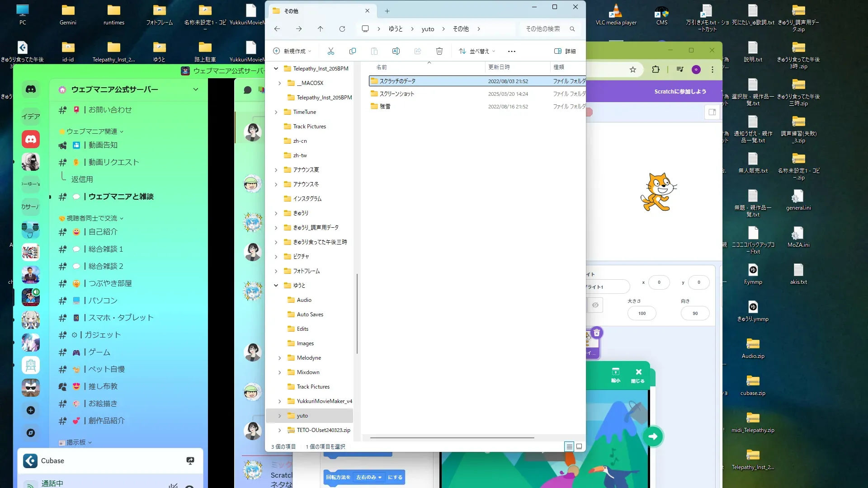Click the Cut scissors icon in Explorer toolbar
This screenshot has width=868, height=488.
[331, 51]
